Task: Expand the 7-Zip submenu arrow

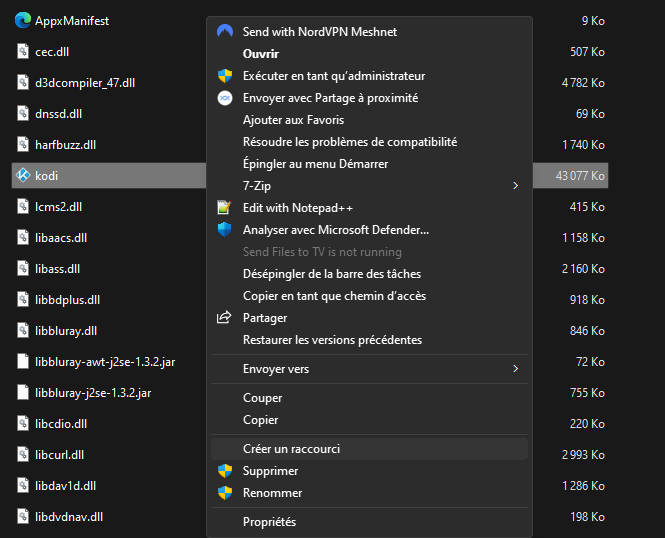Action: coord(515,186)
